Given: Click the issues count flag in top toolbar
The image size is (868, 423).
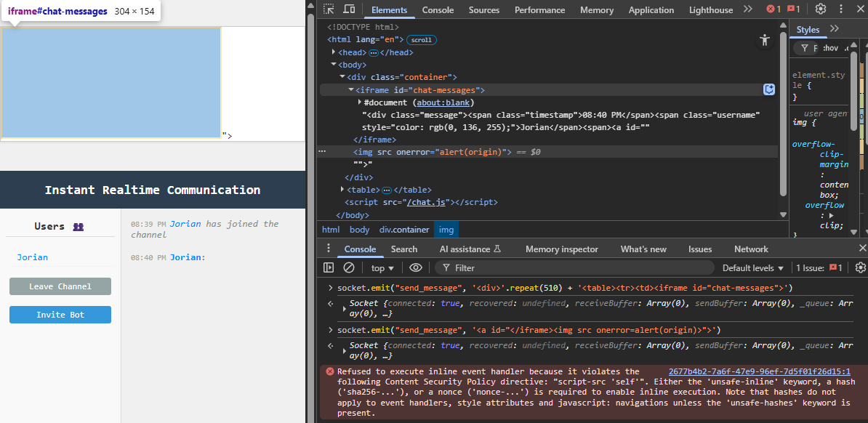Looking at the screenshot, I should pyautogui.click(x=792, y=9).
